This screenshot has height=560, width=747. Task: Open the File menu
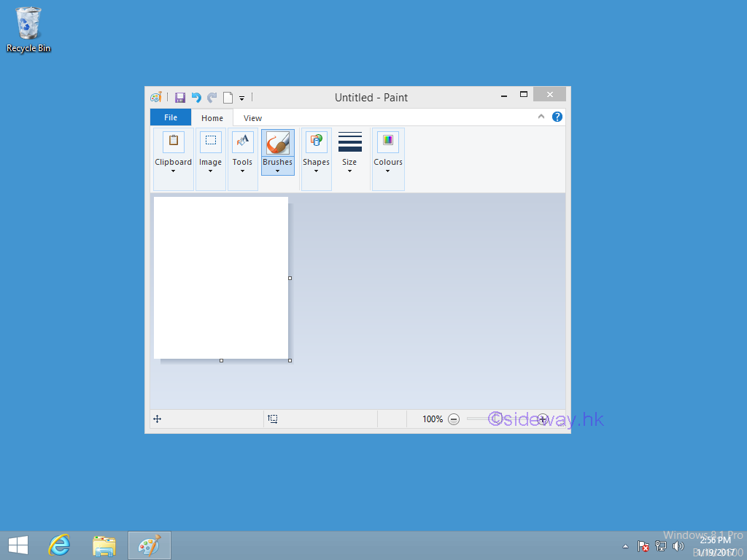(x=170, y=117)
